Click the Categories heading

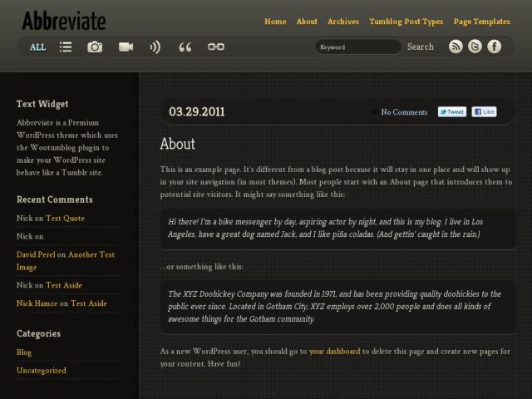coord(39,333)
